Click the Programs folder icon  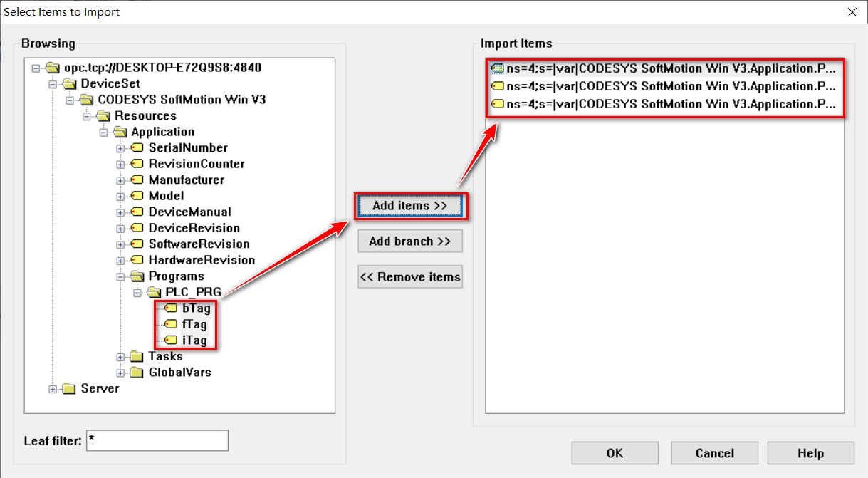coord(137,276)
